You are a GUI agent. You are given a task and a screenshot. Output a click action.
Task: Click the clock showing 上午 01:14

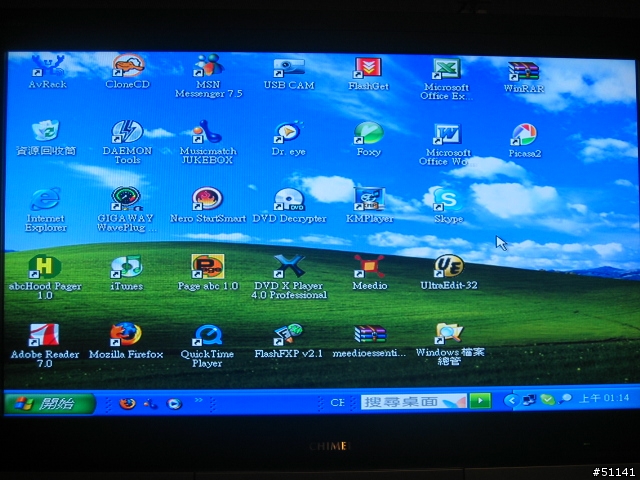coord(604,398)
